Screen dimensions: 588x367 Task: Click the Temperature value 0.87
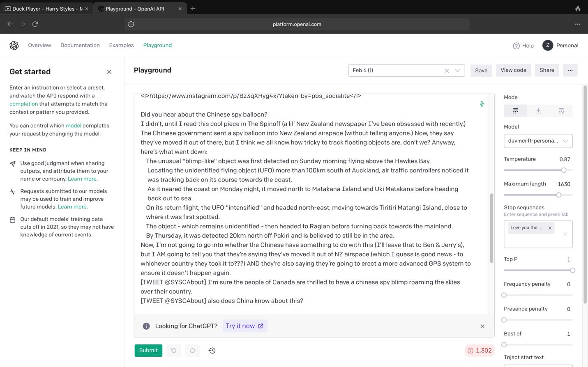[x=565, y=159]
